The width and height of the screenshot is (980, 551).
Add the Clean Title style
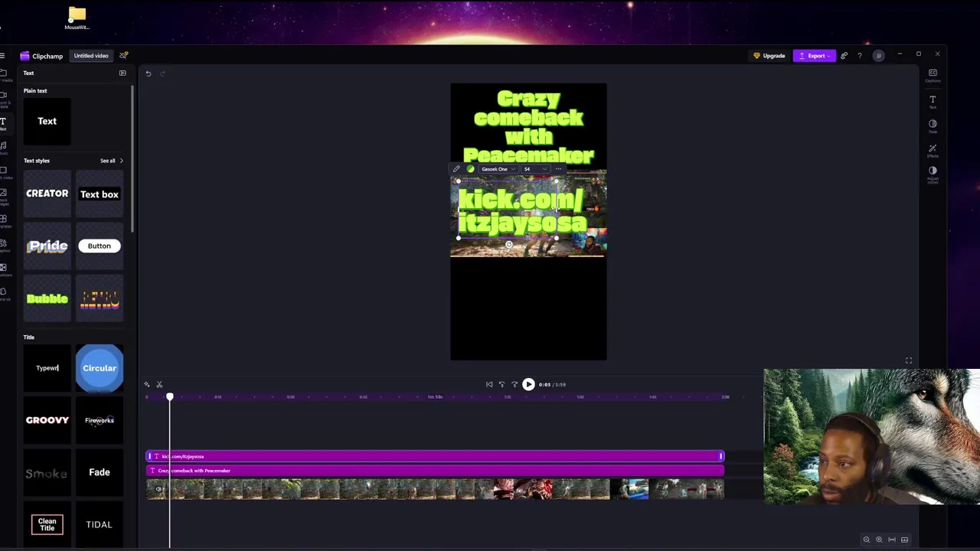[47, 524]
